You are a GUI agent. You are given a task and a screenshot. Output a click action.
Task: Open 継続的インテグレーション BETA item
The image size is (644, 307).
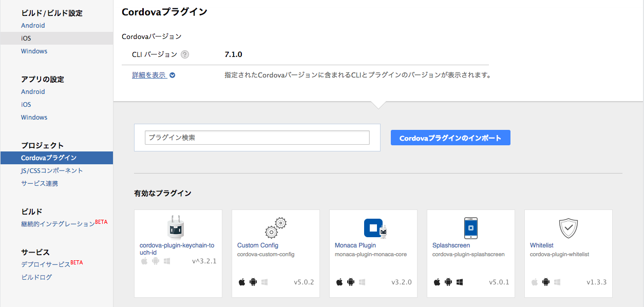click(x=64, y=223)
